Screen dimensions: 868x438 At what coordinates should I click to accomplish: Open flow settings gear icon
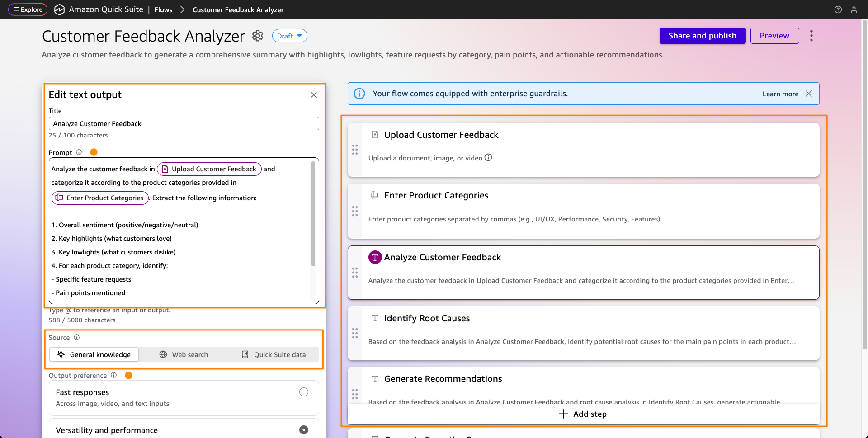pyautogui.click(x=258, y=36)
